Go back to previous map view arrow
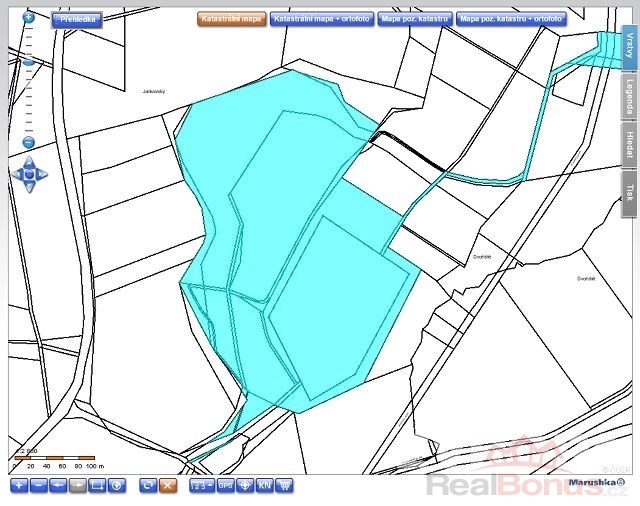The image size is (640, 506). (58, 485)
